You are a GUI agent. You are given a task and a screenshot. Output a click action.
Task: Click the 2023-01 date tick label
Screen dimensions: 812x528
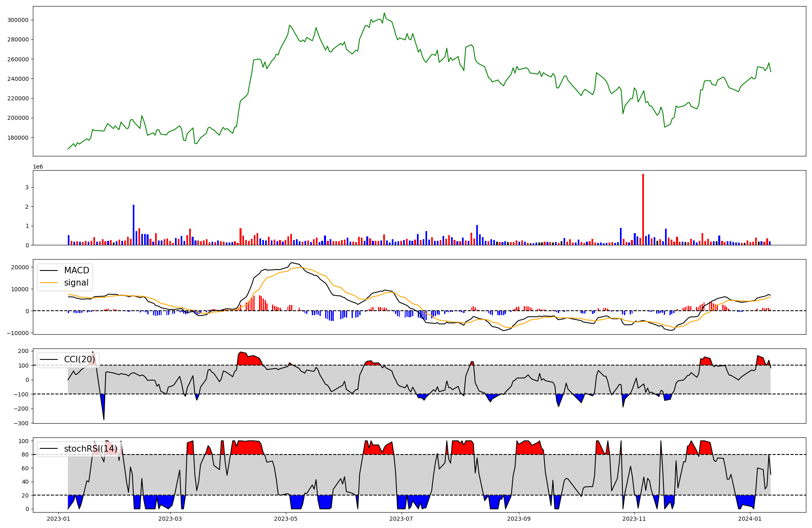pos(59,519)
